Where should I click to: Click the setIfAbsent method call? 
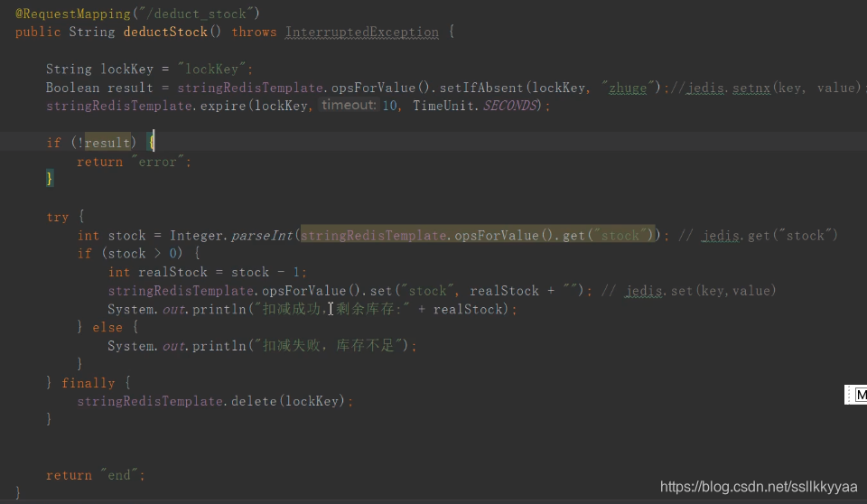click(x=481, y=88)
